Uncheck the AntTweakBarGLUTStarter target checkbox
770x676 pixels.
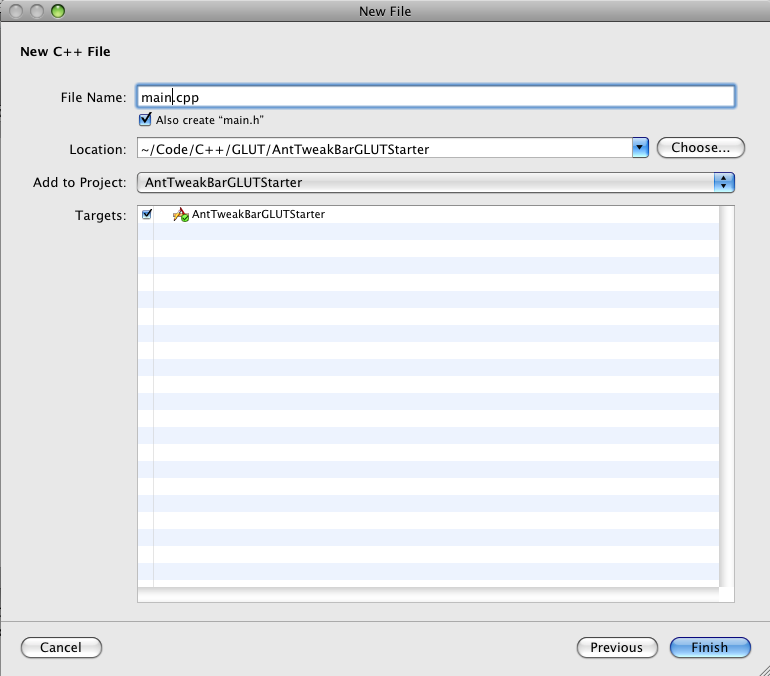(x=147, y=214)
